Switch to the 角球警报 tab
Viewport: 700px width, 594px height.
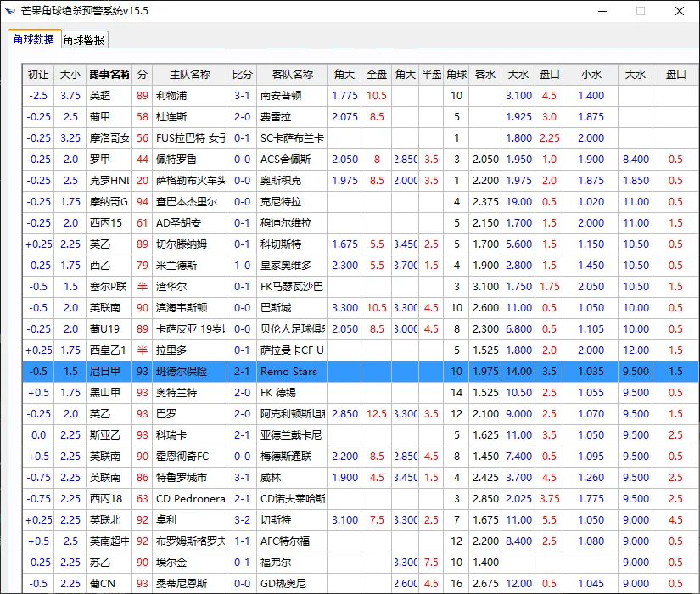[x=84, y=39]
